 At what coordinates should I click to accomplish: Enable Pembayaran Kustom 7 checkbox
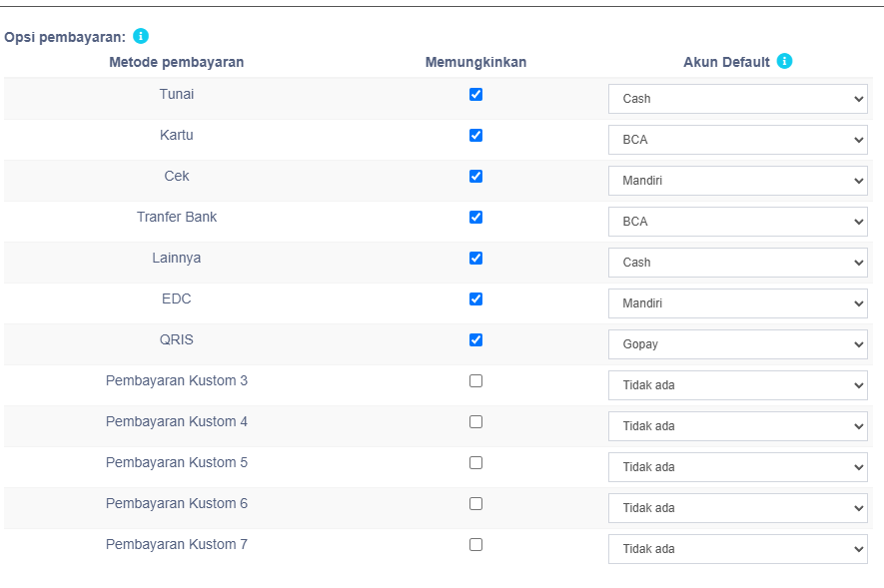[x=475, y=545]
